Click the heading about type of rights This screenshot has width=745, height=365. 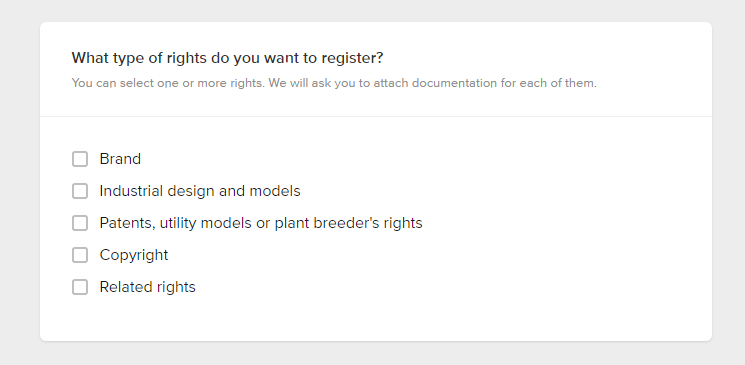click(x=227, y=58)
